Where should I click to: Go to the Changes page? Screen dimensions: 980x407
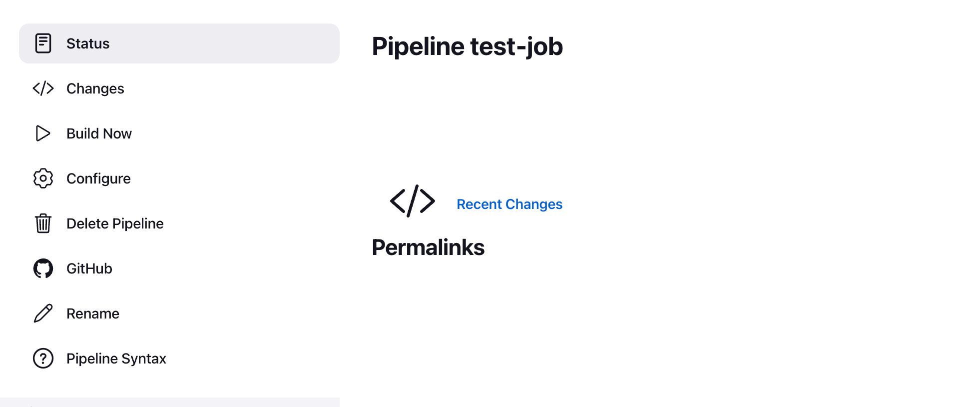click(x=95, y=88)
